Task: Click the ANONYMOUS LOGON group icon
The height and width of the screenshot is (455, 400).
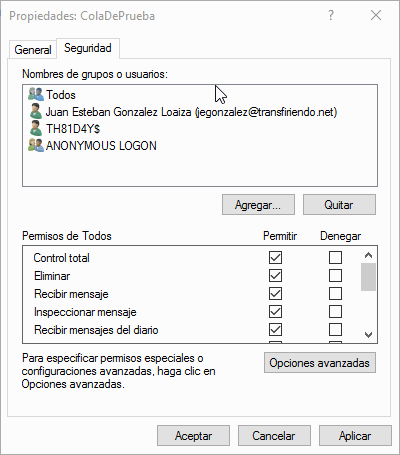Action: [36, 146]
